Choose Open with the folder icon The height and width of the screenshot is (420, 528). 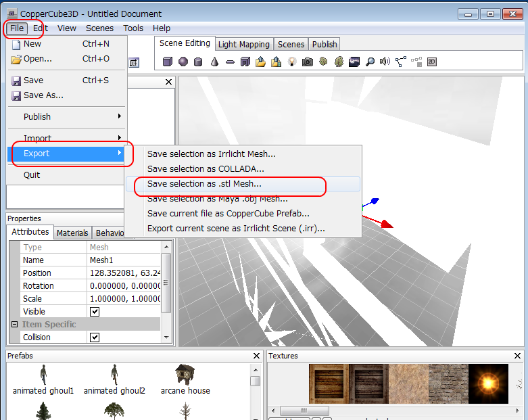pyautogui.click(x=66, y=59)
